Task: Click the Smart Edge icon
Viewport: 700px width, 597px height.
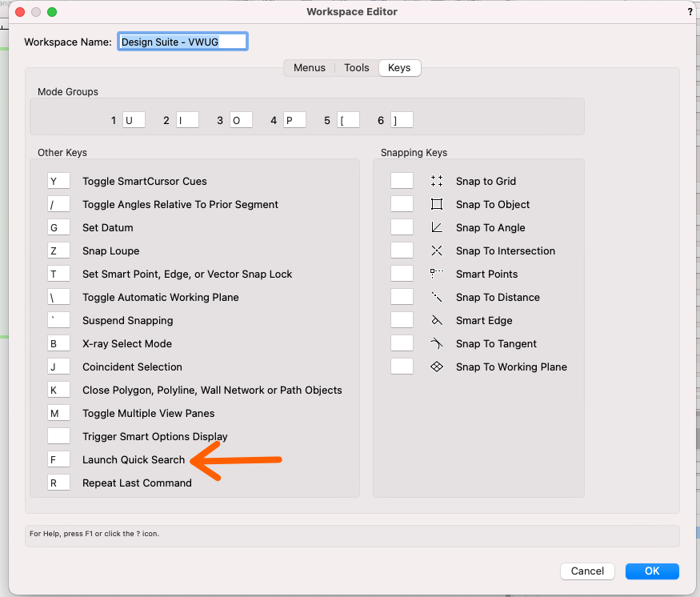Action: point(437,320)
